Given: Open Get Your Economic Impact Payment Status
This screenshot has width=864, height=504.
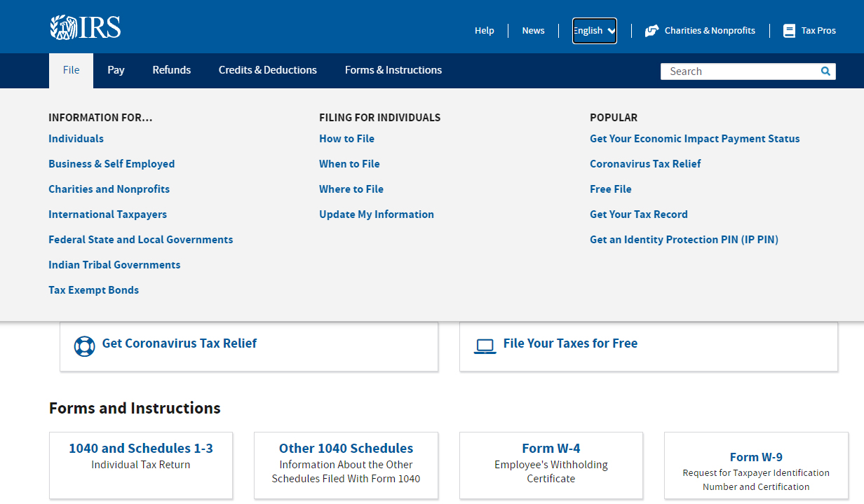Looking at the screenshot, I should 695,139.
